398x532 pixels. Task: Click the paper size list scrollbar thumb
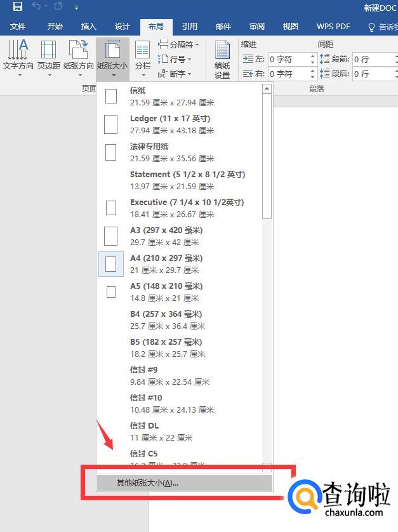tap(267, 156)
